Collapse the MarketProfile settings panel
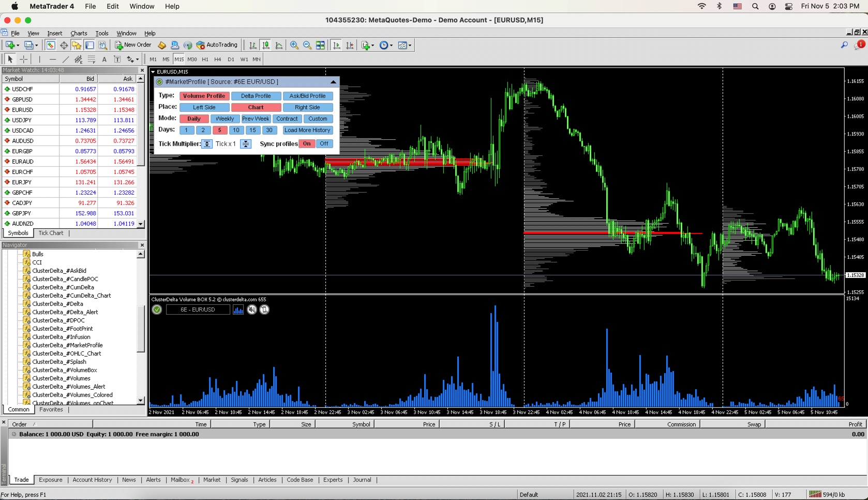Screen dimensions: 868x500 (333, 82)
